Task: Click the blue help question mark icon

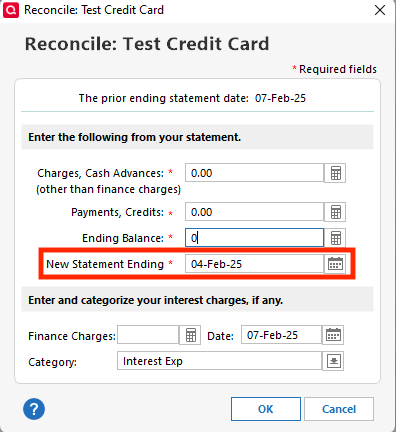Action: tap(34, 409)
